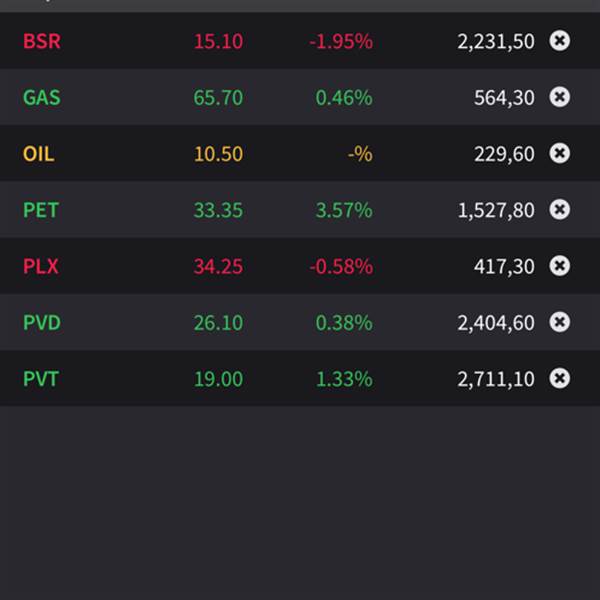The height and width of the screenshot is (600, 600).
Task: Remove BSR from the watchlist
Action: click(x=560, y=41)
